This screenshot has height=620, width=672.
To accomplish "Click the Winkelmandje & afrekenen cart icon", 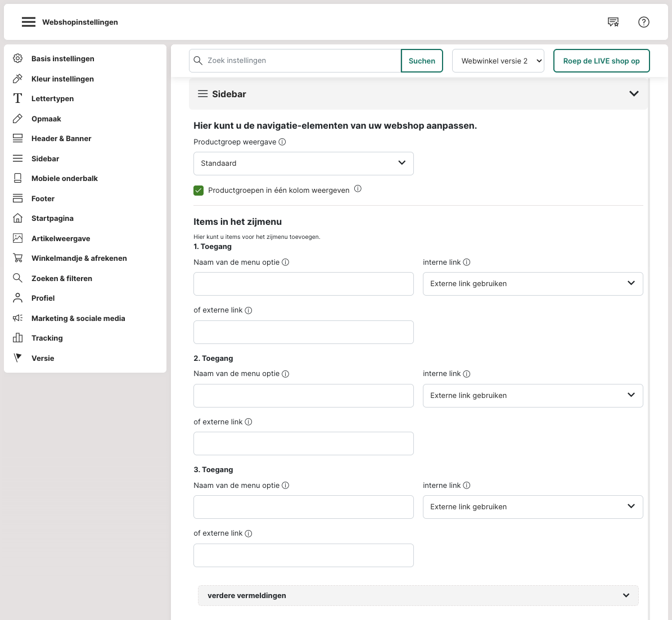I will tap(18, 258).
